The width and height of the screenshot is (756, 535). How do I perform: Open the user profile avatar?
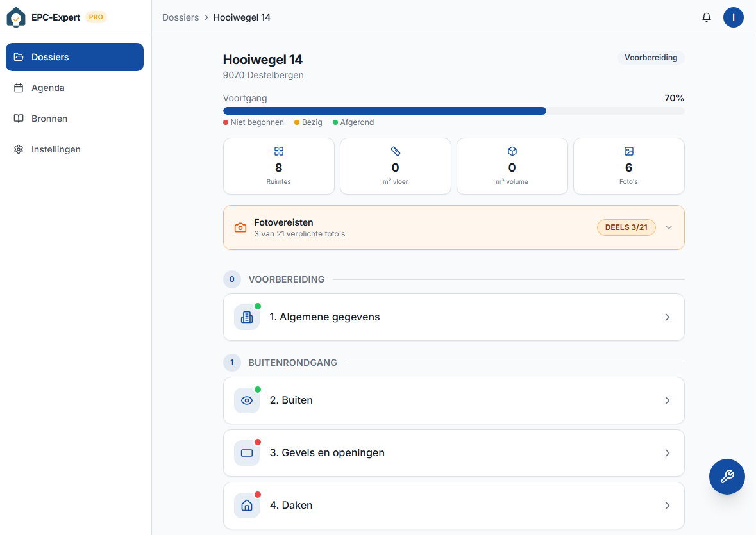tap(733, 17)
